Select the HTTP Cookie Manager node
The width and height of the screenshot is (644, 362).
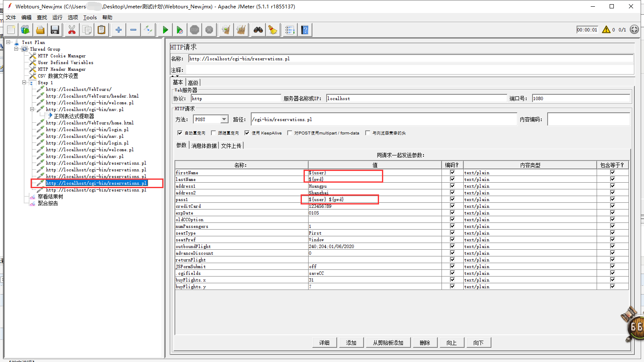tap(62, 56)
